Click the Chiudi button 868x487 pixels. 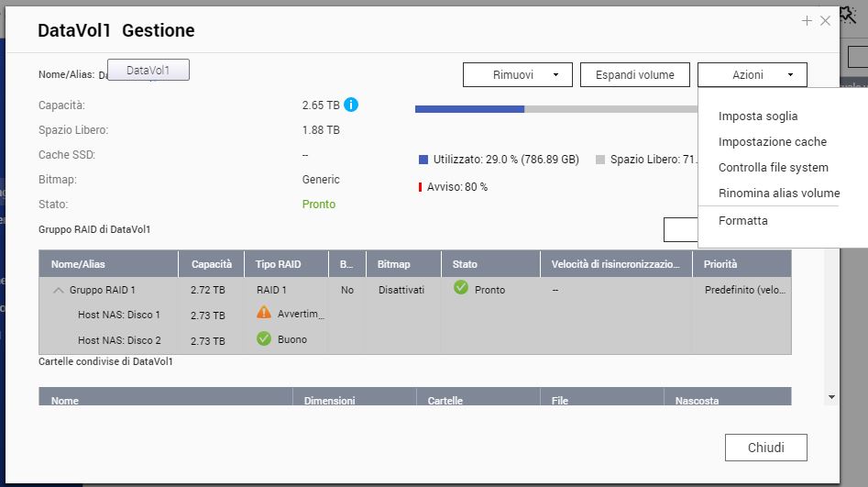[765, 448]
